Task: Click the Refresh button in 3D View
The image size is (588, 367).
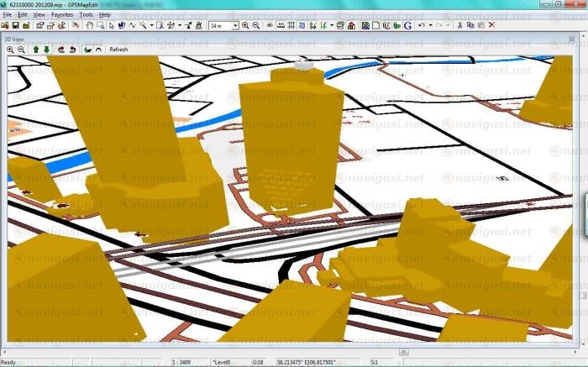Action: [x=118, y=50]
